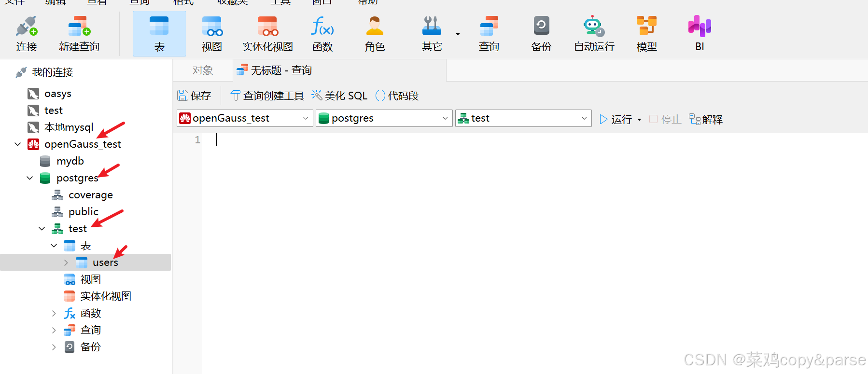Click the 解释 (Explain) button

706,119
